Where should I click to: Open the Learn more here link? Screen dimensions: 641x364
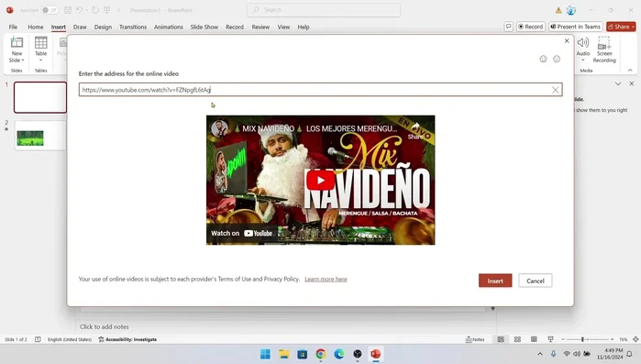326,279
